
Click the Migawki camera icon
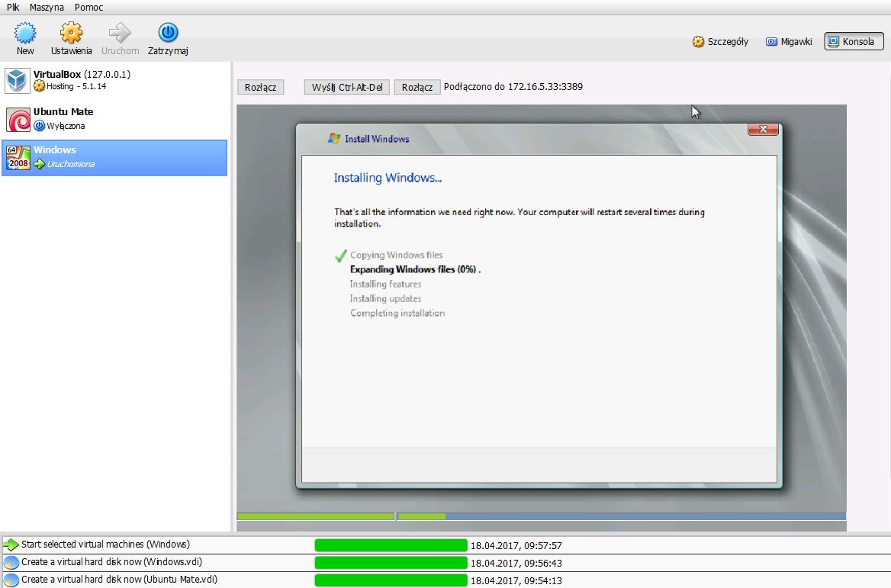pos(771,41)
